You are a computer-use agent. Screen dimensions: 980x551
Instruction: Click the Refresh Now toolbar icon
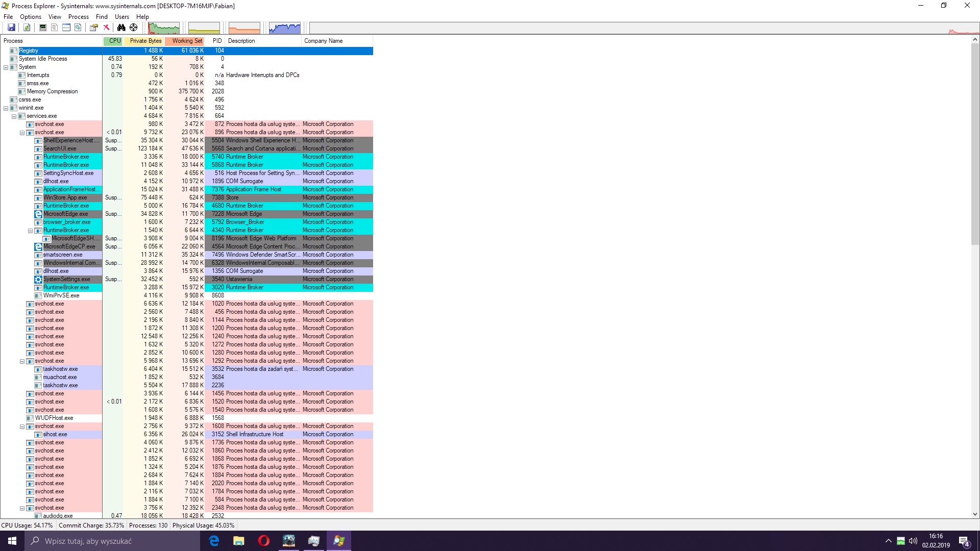(27, 28)
